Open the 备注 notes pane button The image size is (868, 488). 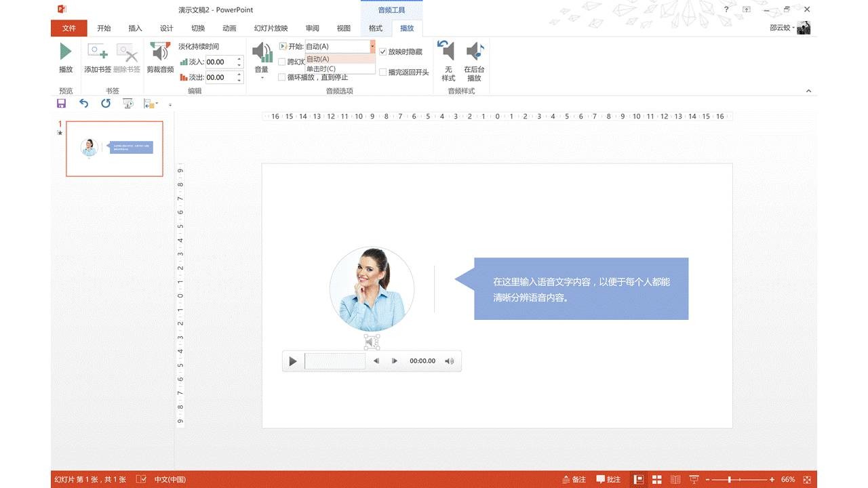574,479
